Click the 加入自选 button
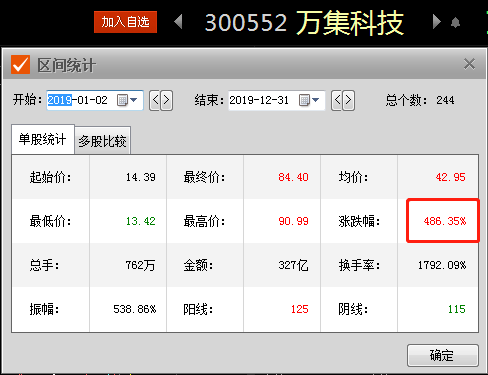488x375 pixels. point(125,22)
